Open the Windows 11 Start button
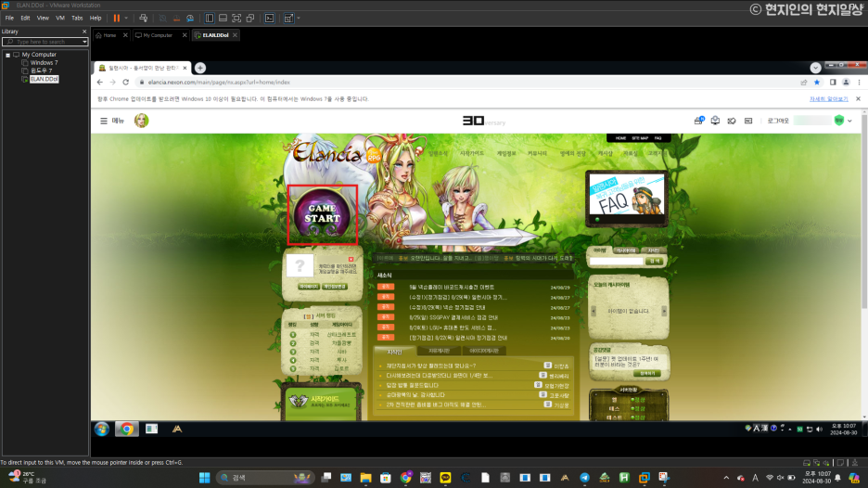Image resolution: width=868 pixels, height=488 pixels. [x=204, y=478]
